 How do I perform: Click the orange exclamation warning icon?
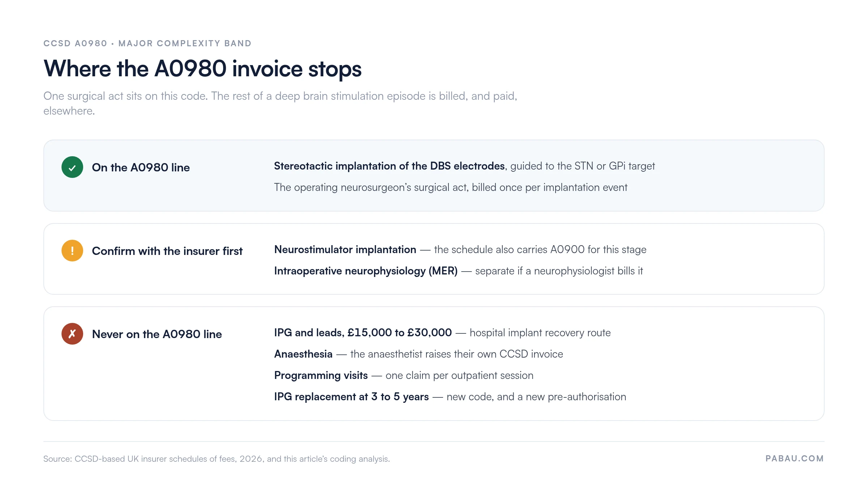tap(72, 251)
